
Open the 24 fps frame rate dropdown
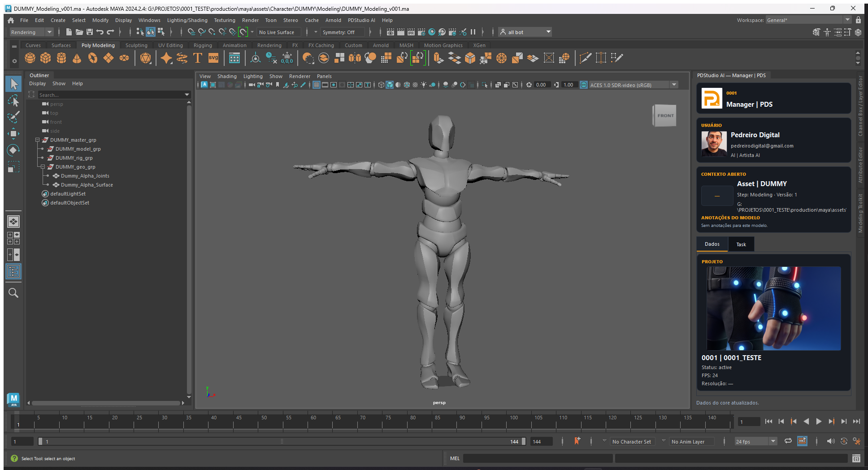756,442
